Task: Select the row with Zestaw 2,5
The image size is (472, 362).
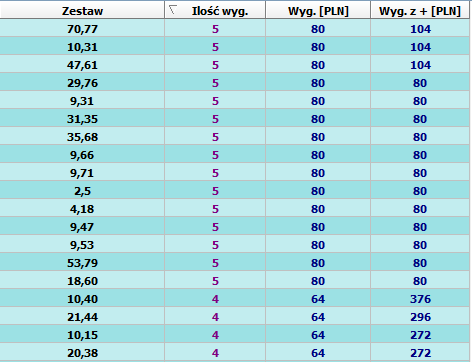Action: click(x=235, y=191)
